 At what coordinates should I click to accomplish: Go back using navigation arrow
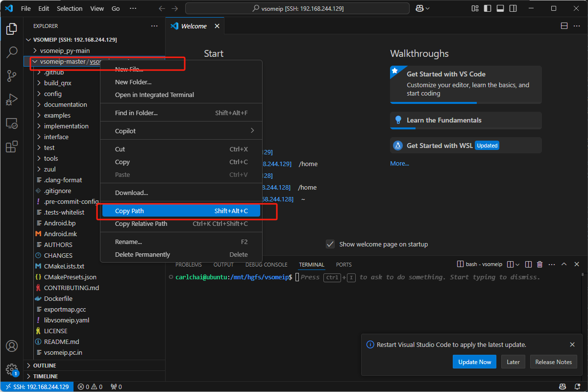(162, 8)
